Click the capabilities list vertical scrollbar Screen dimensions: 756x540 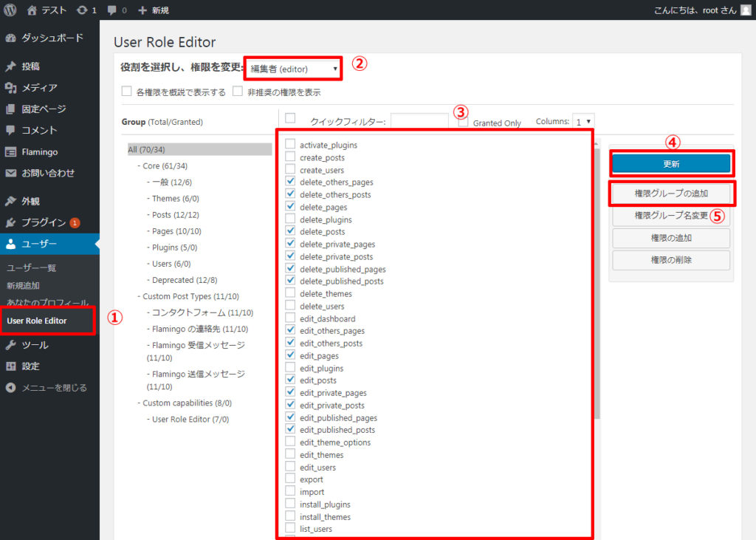[x=597, y=295]
